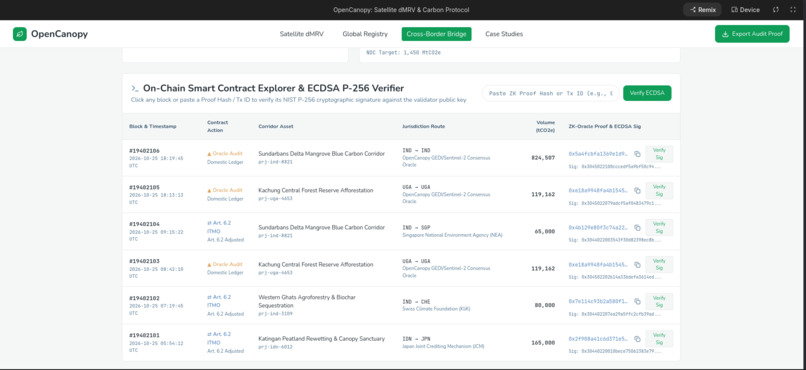Verify Sig for block #19402101

point(659,339)
